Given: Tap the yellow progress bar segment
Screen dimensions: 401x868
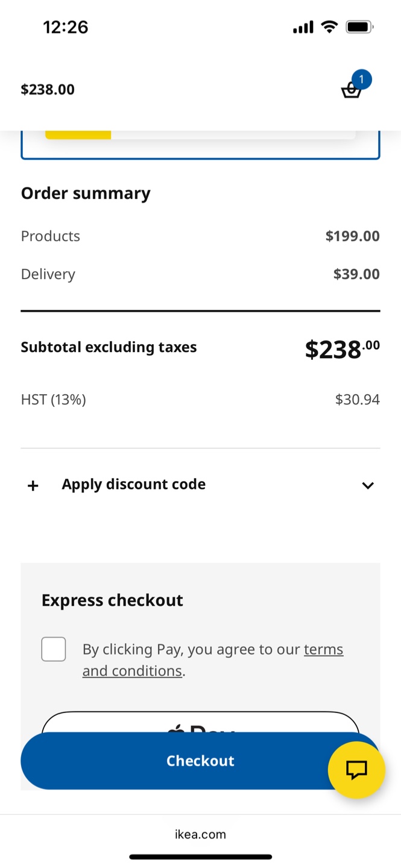Looking at the screenshot, I should [78, 134].
